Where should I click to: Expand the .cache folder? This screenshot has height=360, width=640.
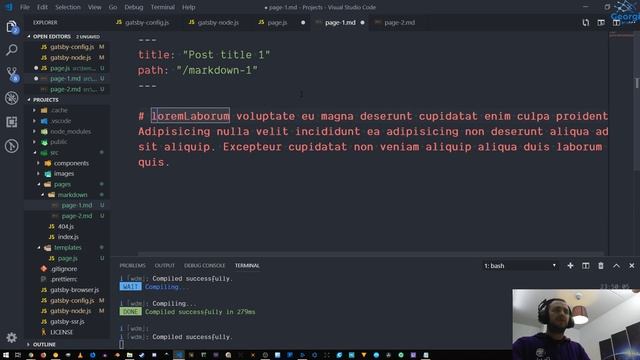(59, 110)
